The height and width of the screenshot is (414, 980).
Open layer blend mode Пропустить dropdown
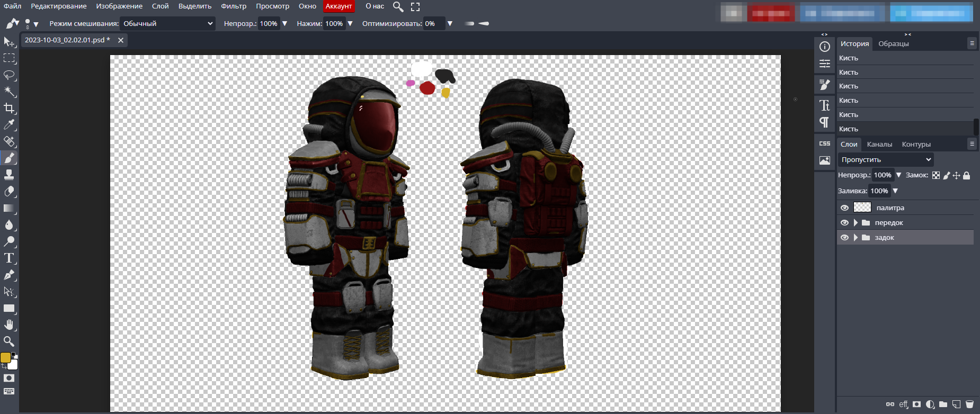point(886,159)
